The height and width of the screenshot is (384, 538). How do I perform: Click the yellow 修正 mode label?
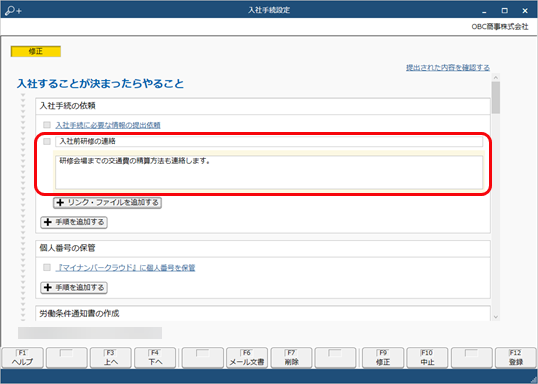pos(36,51)
